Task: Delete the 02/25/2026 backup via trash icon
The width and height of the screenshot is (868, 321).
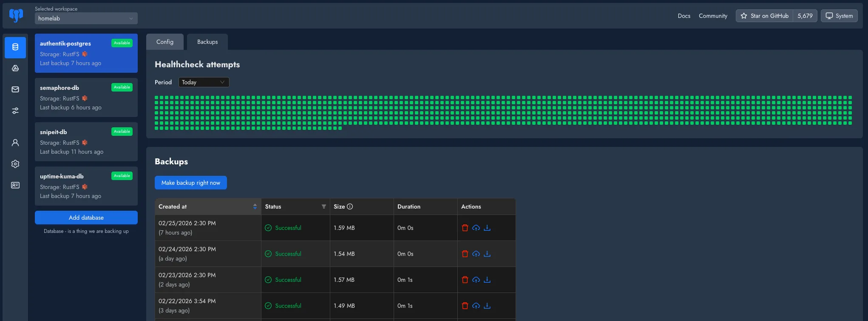Action: click(465, 228)
